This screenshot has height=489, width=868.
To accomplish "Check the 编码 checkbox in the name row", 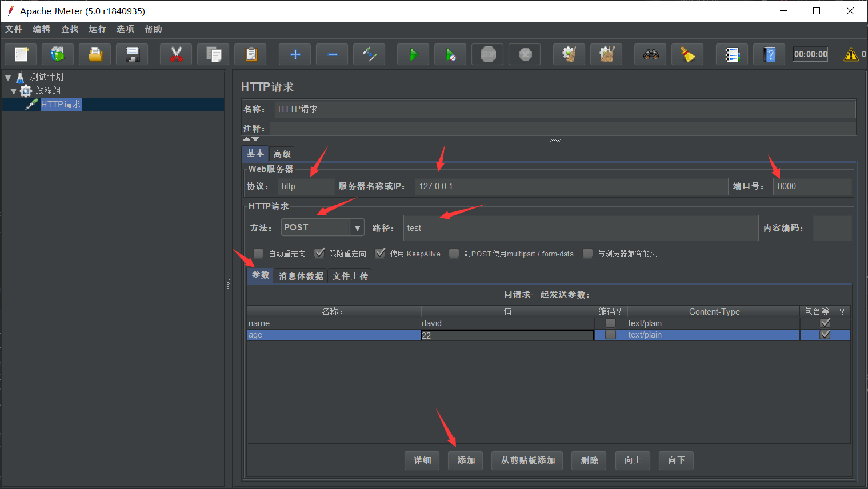I will coord(610,323).
